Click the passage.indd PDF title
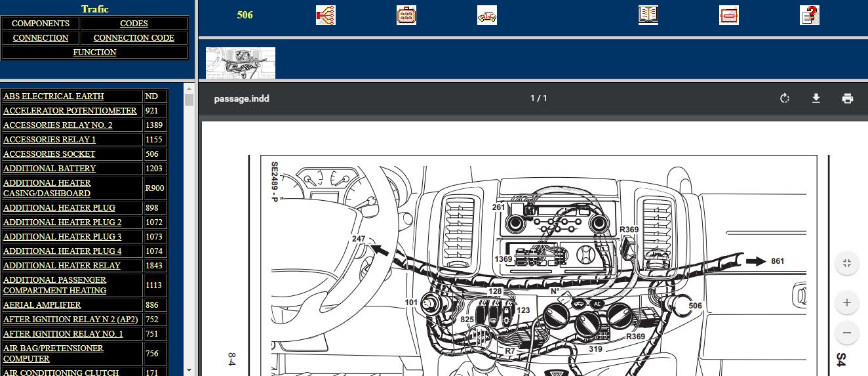868x376 pixels. [242, 98]
